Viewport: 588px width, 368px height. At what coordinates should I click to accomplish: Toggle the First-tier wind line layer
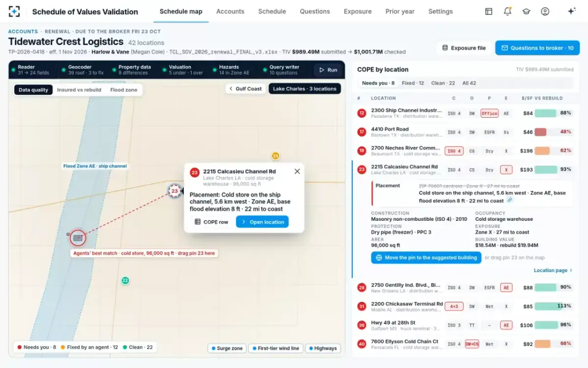[x=275, y=348]
